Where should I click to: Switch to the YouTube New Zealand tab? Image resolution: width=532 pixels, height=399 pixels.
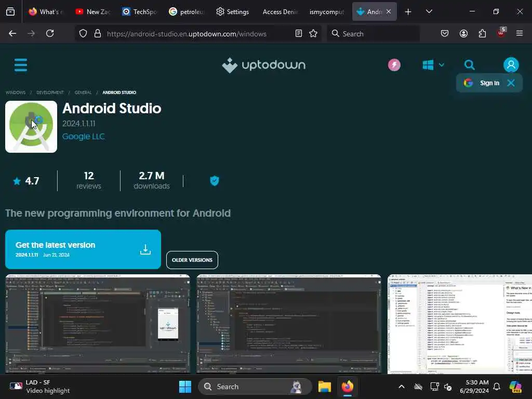point(92,11)
